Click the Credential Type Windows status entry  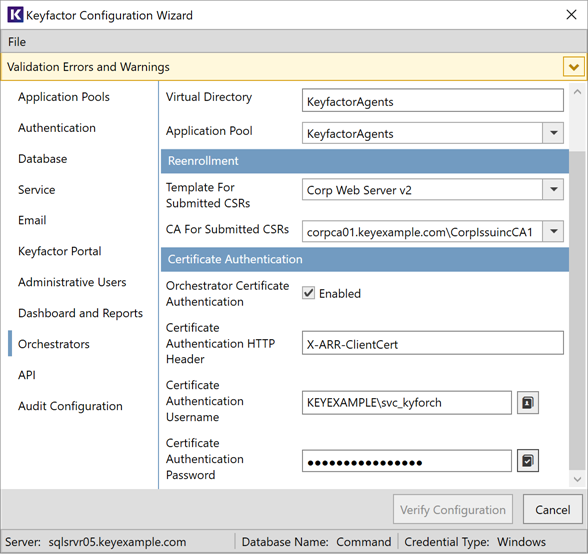point(475,542)
